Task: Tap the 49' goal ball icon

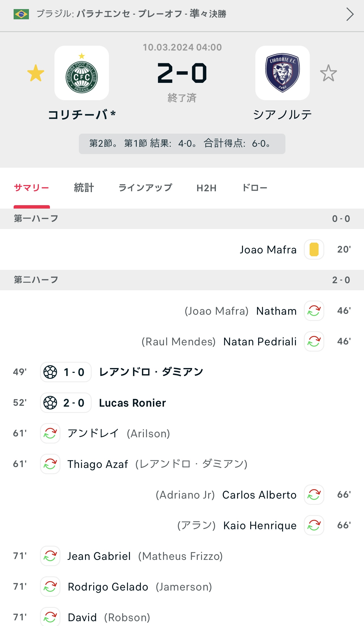Action: pyautogui.click(x=51, y=372)
